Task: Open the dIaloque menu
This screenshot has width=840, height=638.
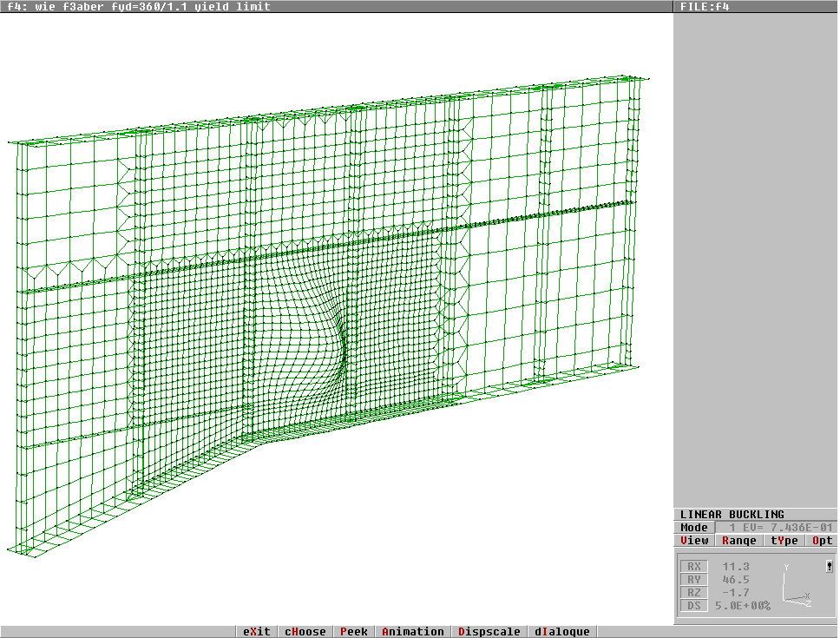Action: tap(561, 632)
